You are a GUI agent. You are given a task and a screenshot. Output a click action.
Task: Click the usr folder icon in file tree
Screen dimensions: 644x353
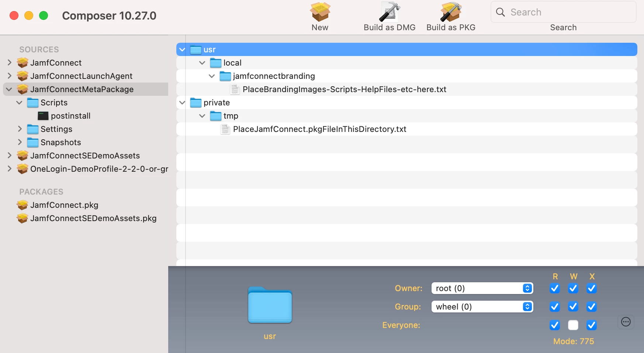[x=196, y=49]
